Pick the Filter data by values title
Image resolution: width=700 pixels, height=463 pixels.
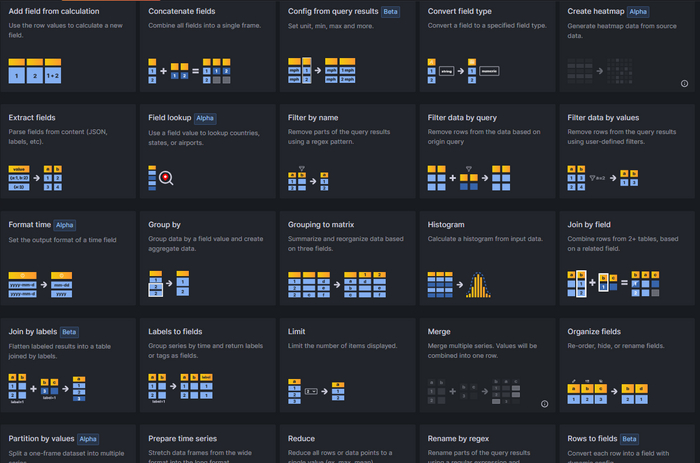point(603,117)
